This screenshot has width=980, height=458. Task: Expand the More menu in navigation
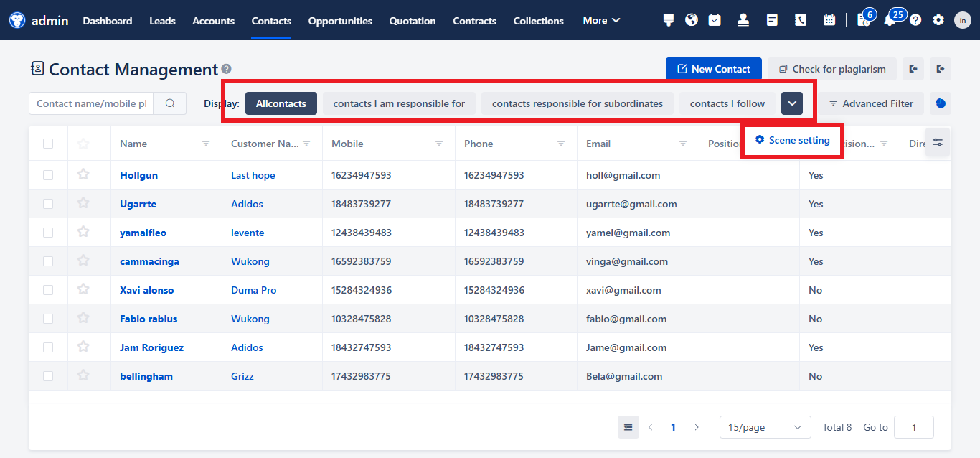601,20
